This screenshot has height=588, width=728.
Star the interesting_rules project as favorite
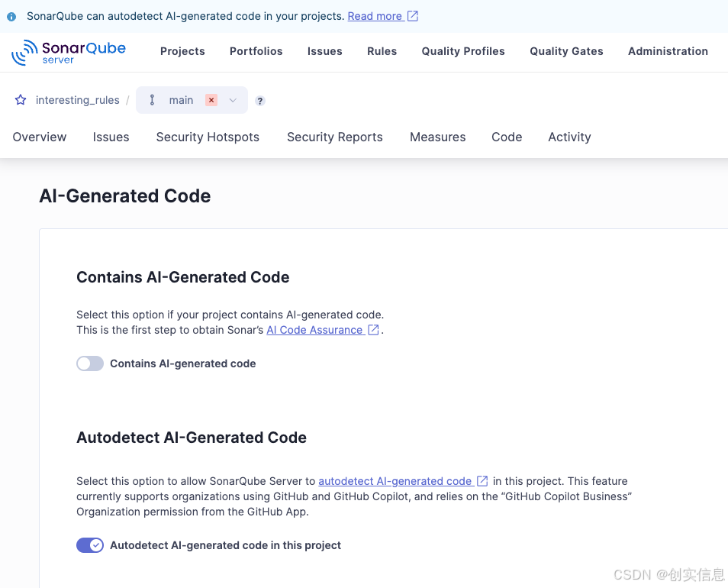pyautogui.click(x=21, y=100)
